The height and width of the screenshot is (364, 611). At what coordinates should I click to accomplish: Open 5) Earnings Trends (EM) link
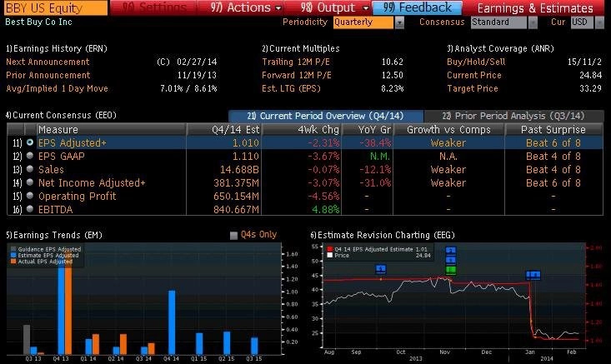click(54, 235)
